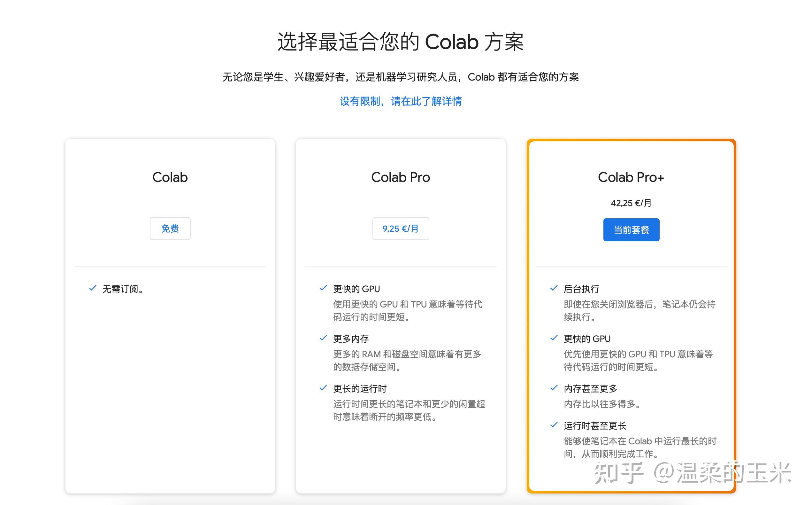Click the checkmark icon beside 内存甚至更多
Viewport: 812px width, 505px height.
coord(554,387)
